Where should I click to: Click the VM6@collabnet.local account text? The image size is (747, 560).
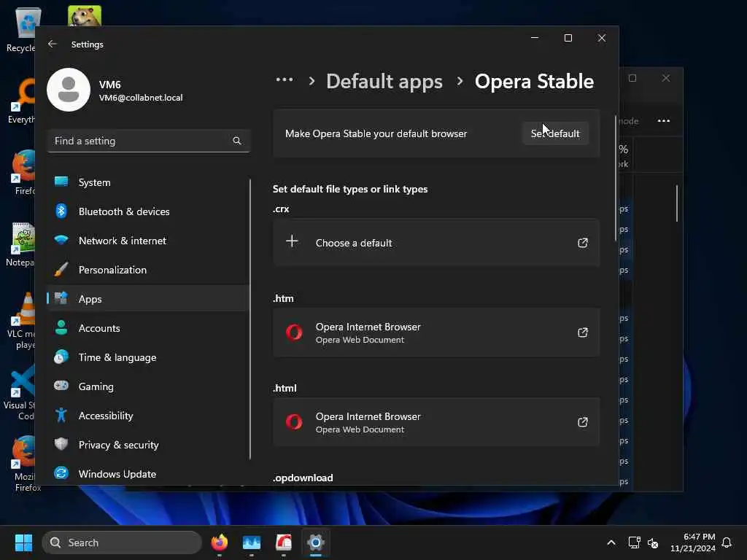(x=141, y=98)
